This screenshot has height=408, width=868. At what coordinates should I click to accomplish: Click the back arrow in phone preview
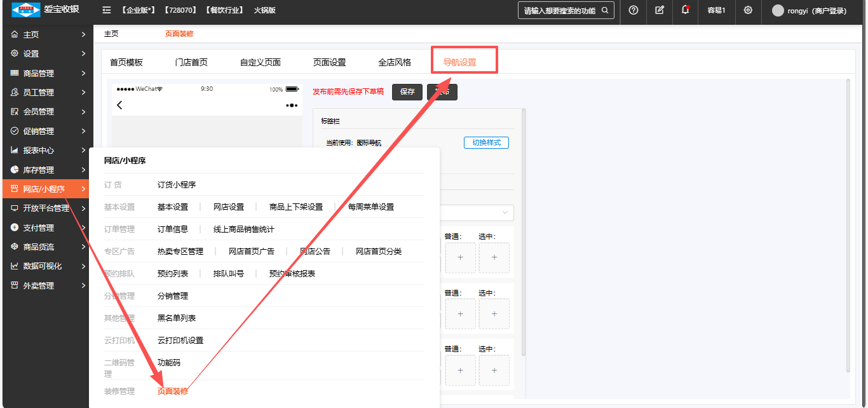tap(119, 105)
